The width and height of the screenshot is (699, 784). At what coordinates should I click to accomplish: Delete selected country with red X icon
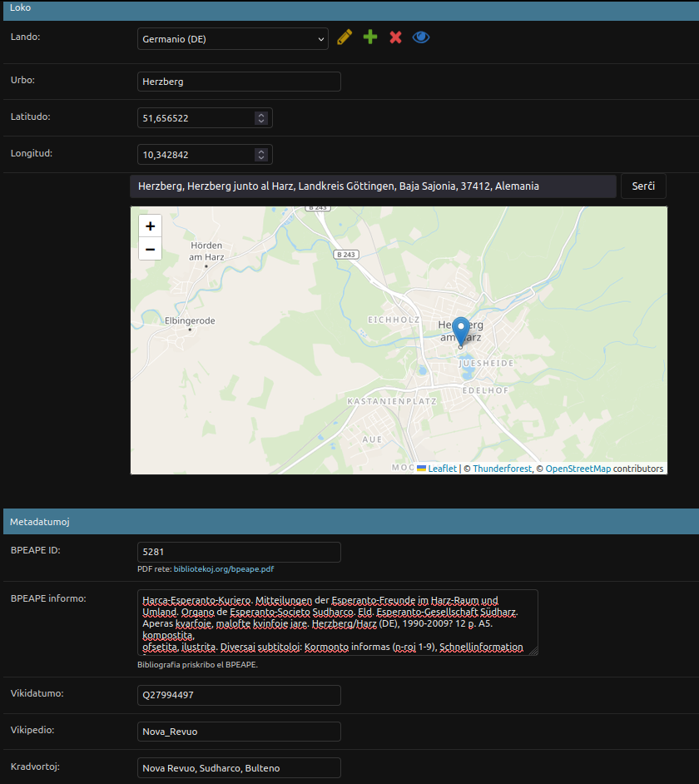point(395,37)
